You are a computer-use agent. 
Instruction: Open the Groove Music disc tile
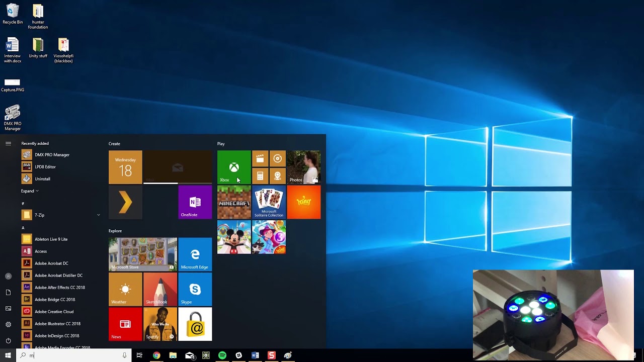click(x=277, y=159)
